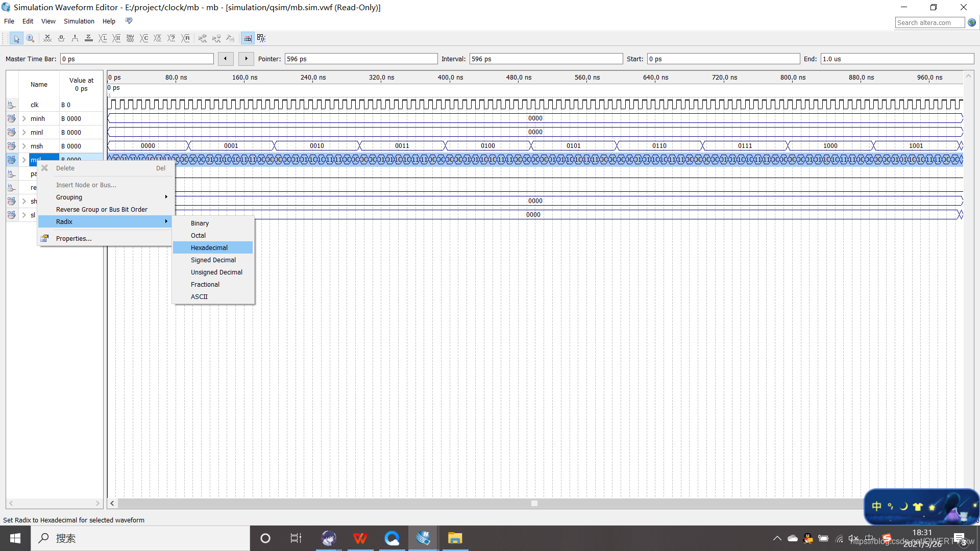This screenshot has height=551, width=980.
Task: Expand the msh bus node
Action: pos(24,146)
